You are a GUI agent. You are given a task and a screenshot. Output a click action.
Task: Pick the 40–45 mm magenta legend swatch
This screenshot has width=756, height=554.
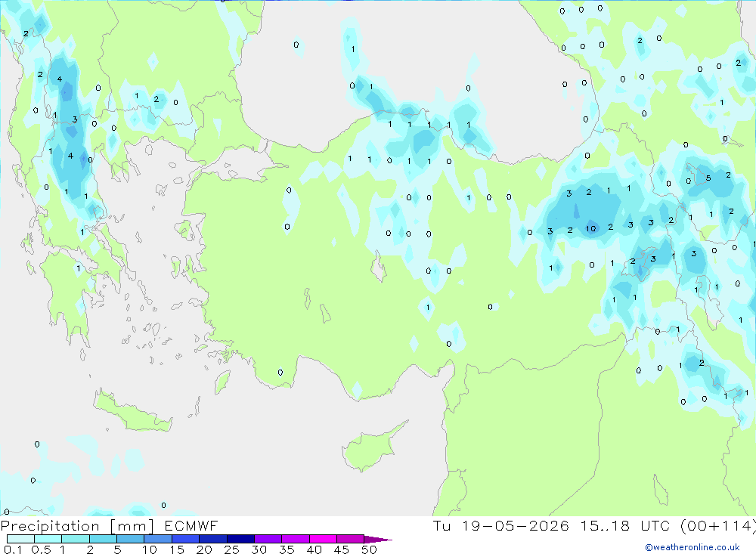[x=323, y=539]
